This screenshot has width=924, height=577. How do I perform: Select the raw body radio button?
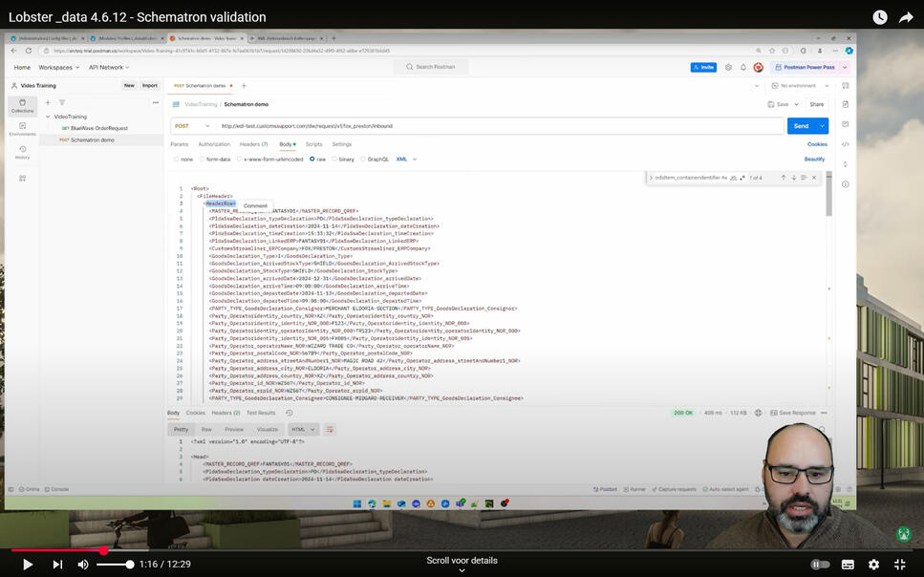[x=312, y=160]
